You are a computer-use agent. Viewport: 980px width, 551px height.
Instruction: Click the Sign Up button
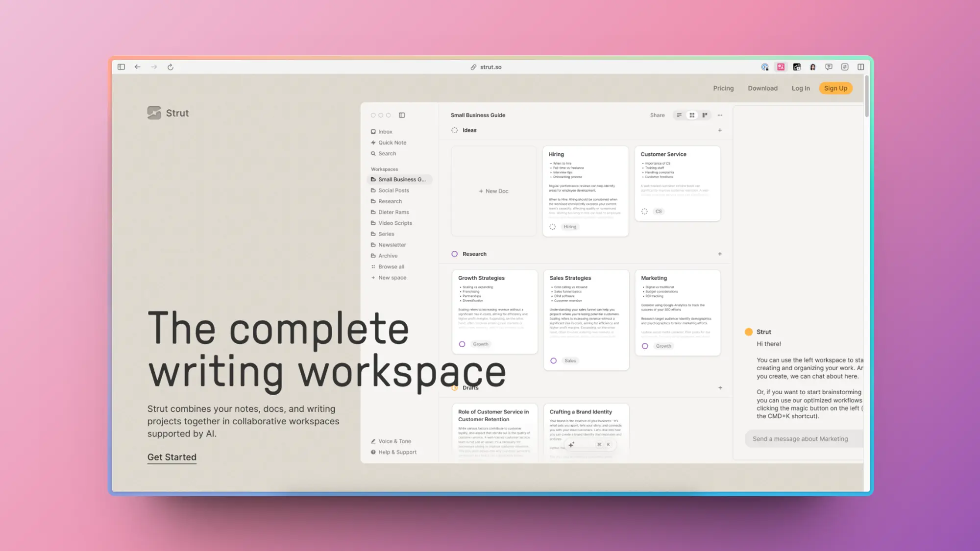pos(835,88)
